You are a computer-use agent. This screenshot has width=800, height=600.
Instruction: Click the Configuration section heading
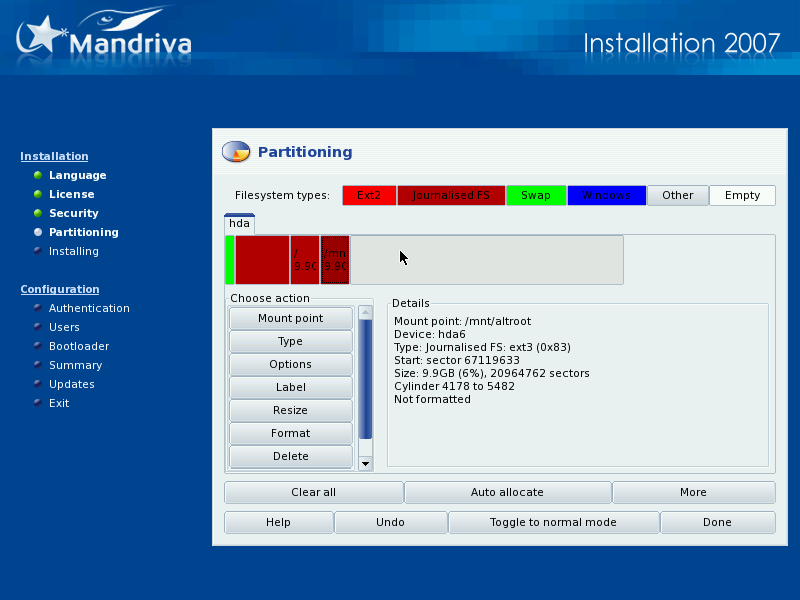coord(60,289)
